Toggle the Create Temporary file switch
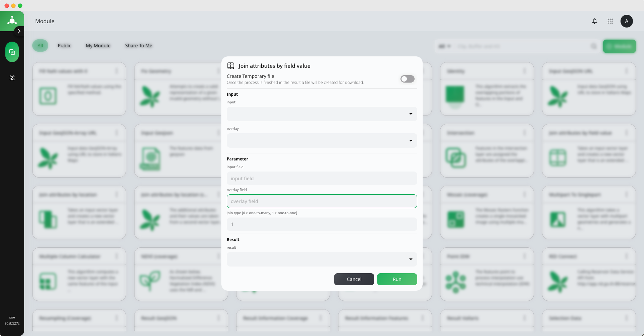Screen dimensions: 644x336 [408, 79]
